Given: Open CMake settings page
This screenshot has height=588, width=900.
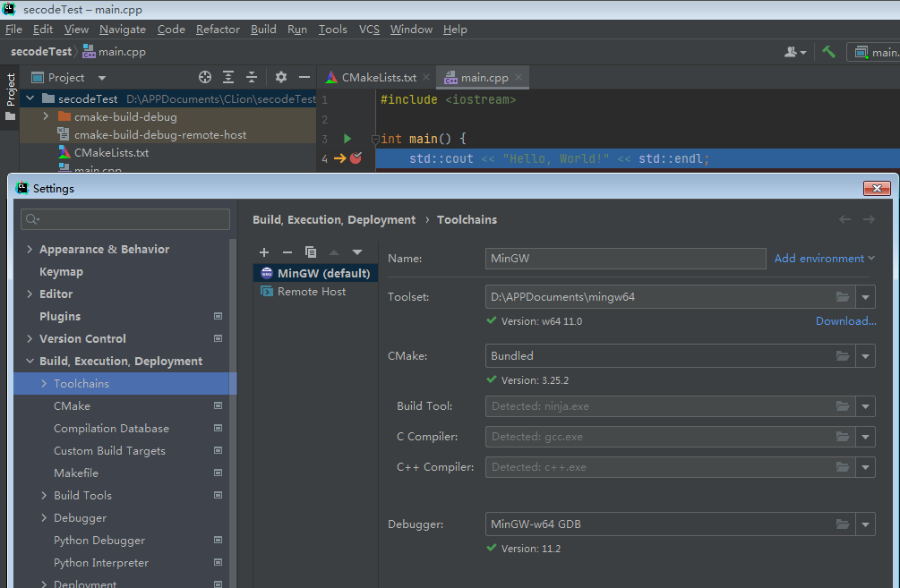Looking at the screenshot, I should pyautogui.click(x=72, y=405).
